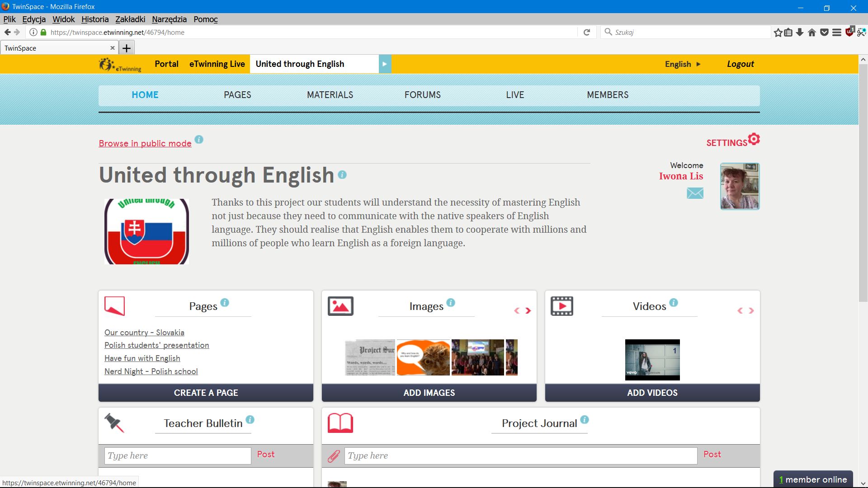Click the reload page icon in address bar

[x=587, y=33]
